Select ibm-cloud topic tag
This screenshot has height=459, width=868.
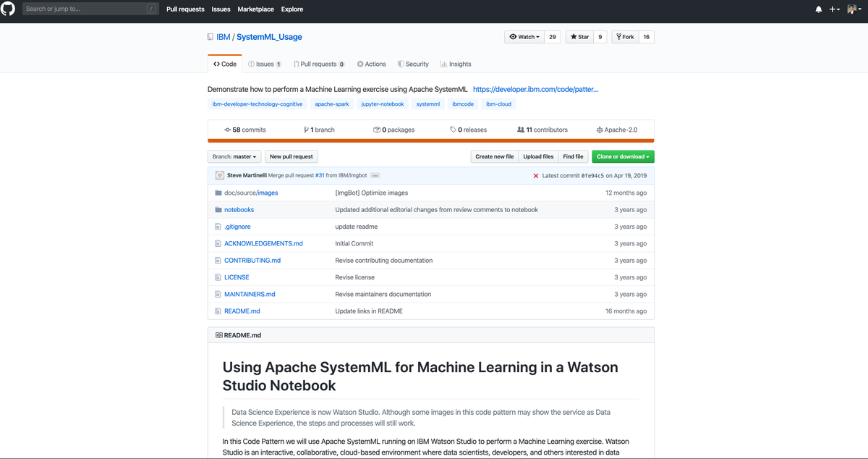(x=498, y=104)
